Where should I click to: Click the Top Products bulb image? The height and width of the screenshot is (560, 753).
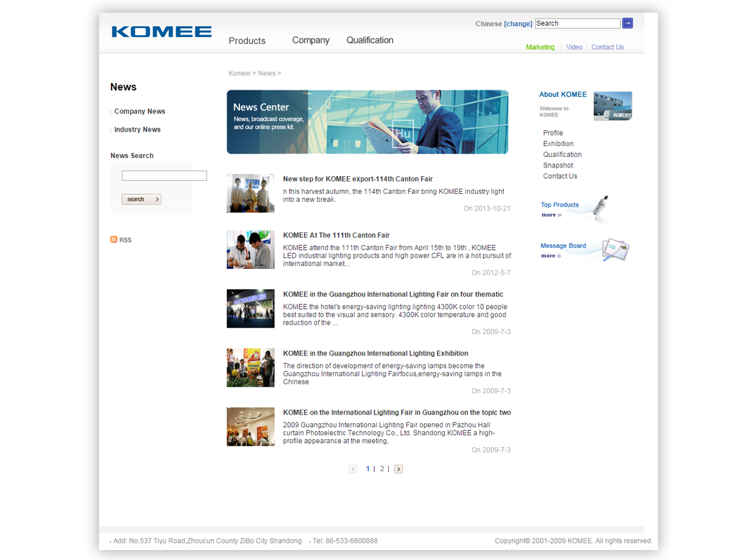tap(600, 209)
